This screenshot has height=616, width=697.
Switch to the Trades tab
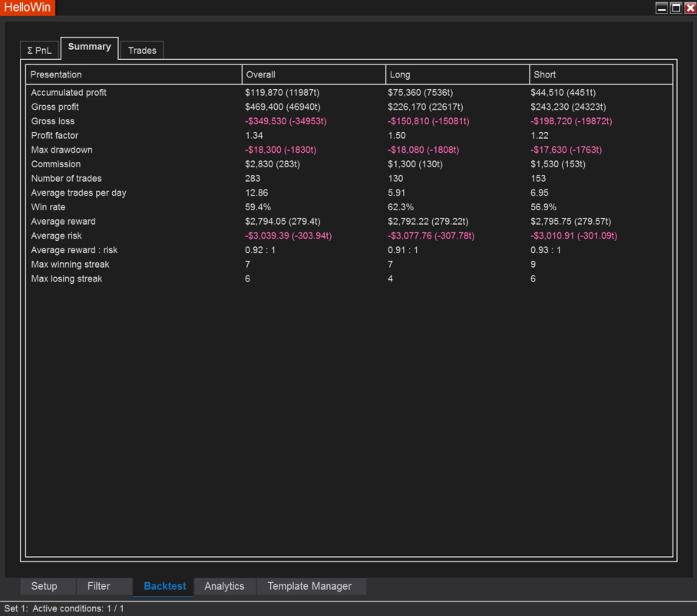coord(142,50)
